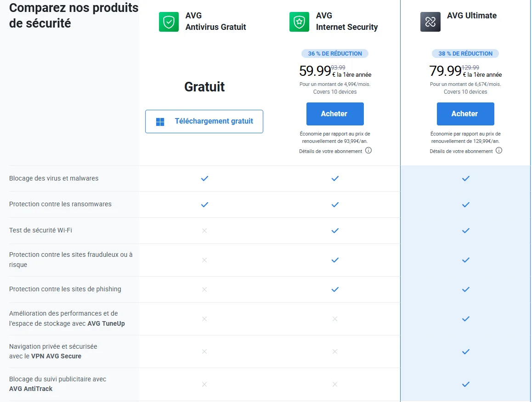Screen dimensions: 532x402
Task: Click Protection contre les sites frauduleux label
Action: point(71,260)
